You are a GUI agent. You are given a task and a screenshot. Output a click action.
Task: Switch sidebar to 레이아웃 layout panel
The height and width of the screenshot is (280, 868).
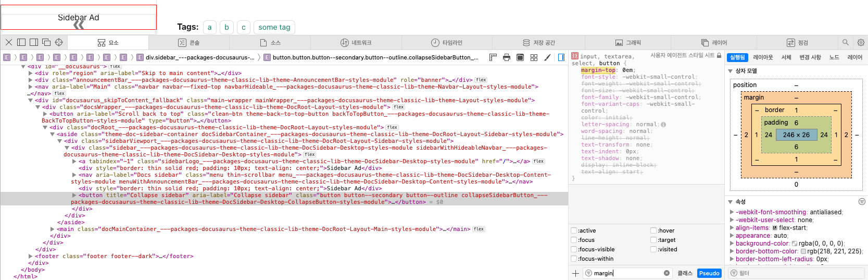pyautogui.click(x=763, y=57)
